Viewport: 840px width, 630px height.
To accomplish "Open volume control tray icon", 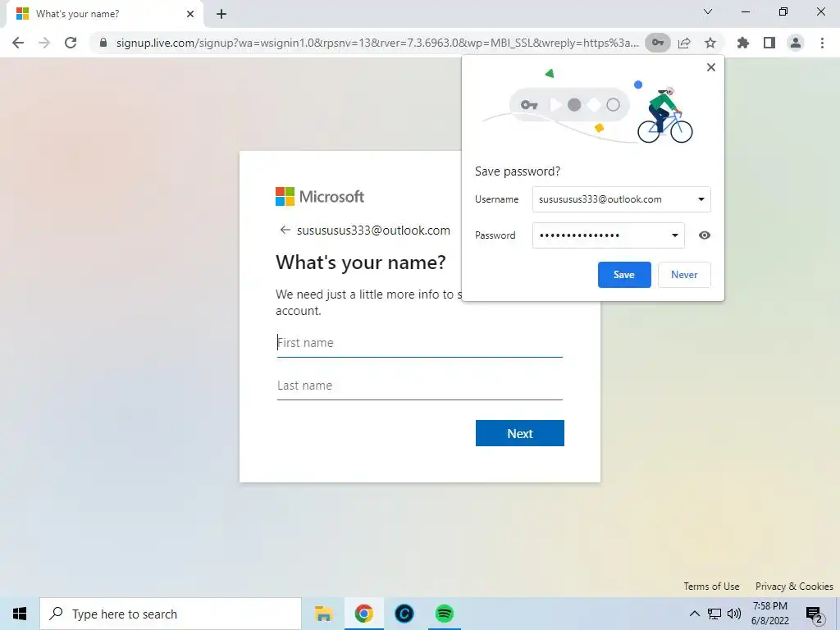I will 734,614.
